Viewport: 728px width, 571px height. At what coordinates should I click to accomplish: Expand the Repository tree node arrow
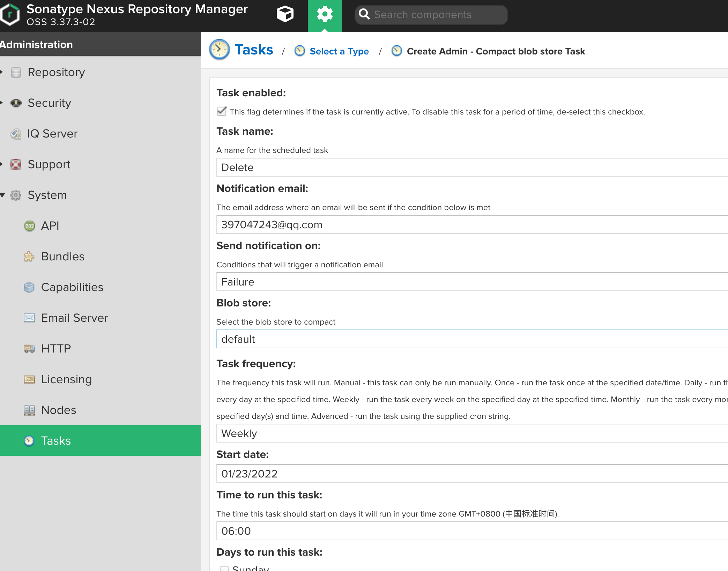2,72
